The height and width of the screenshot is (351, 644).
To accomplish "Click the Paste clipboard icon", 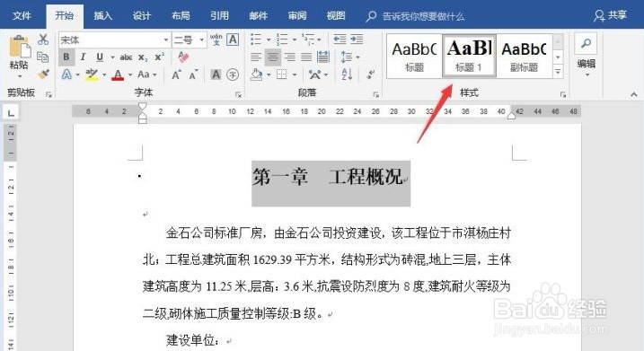I will [x=19, y=47].
